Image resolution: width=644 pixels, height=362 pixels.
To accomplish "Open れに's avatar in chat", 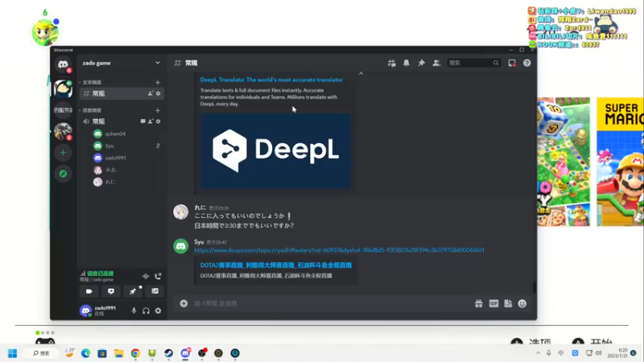I will tap(180, 212).
